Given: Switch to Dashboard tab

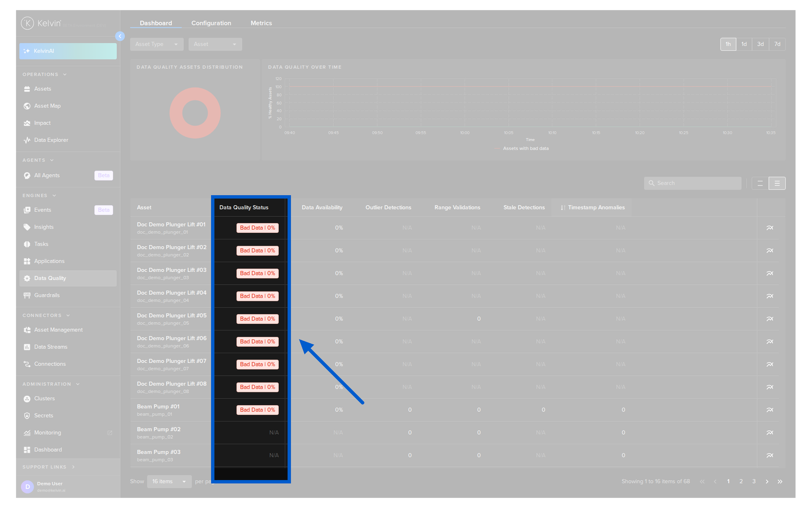Looking at the screenshot, I should click(x=156, y=23).
